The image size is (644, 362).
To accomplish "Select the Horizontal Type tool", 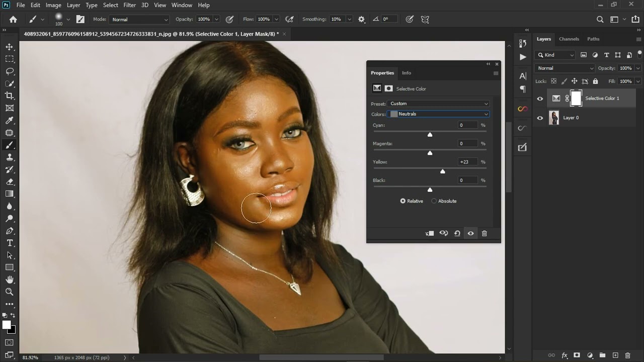I will [10, 243].
